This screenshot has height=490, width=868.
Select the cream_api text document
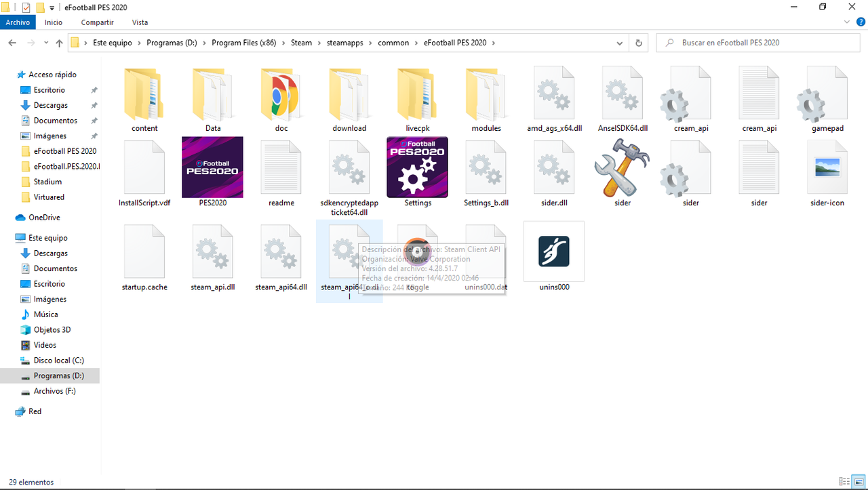click(759, 100)
